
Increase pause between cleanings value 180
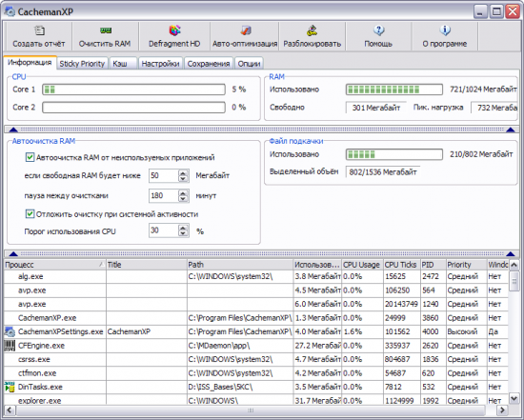[x=183, y=192]
